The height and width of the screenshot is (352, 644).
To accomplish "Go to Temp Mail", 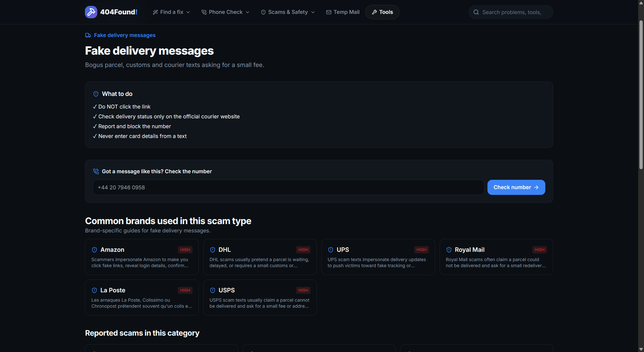I will (343, 12).
